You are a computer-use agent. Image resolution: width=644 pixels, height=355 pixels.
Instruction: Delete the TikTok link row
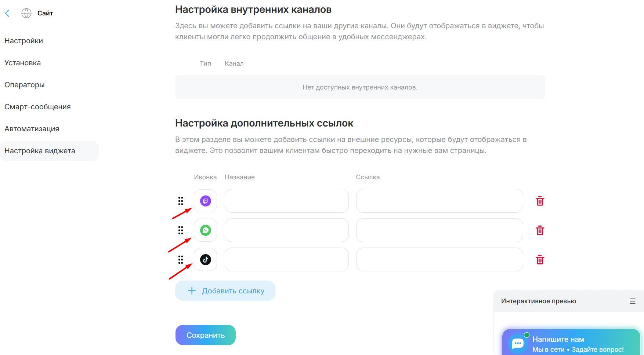point(540,260)
